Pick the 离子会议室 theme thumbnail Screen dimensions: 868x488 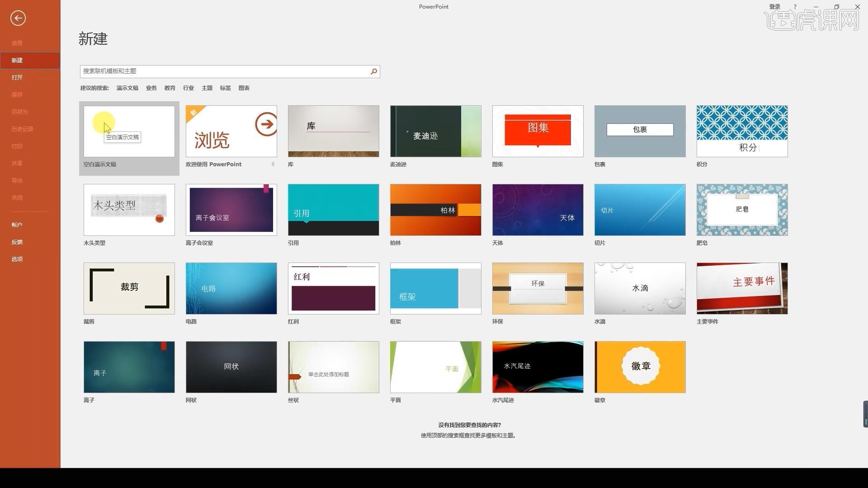tap(231, 210)
